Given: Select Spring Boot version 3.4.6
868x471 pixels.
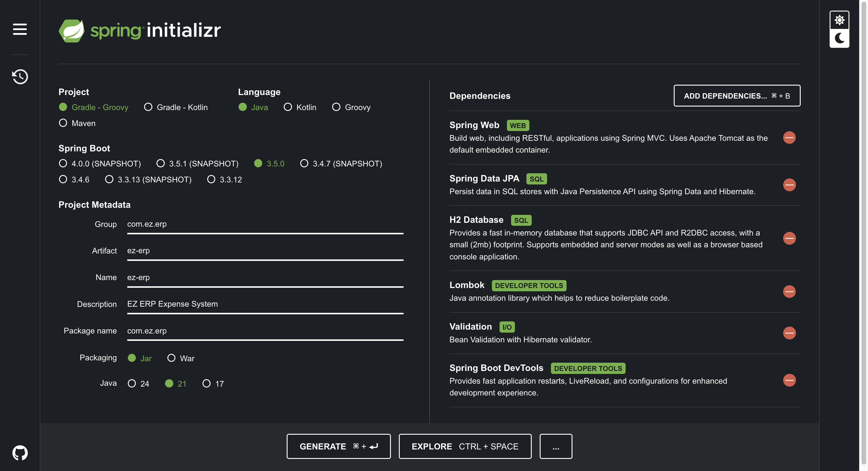Looking at the screenshot, I should pyautogui.click(x=63, y=179).
